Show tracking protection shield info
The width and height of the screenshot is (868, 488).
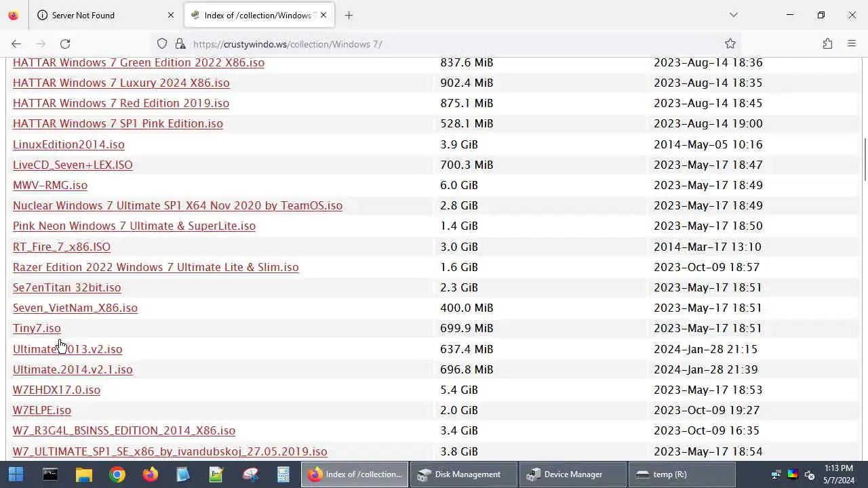click(x=162, y=44)
